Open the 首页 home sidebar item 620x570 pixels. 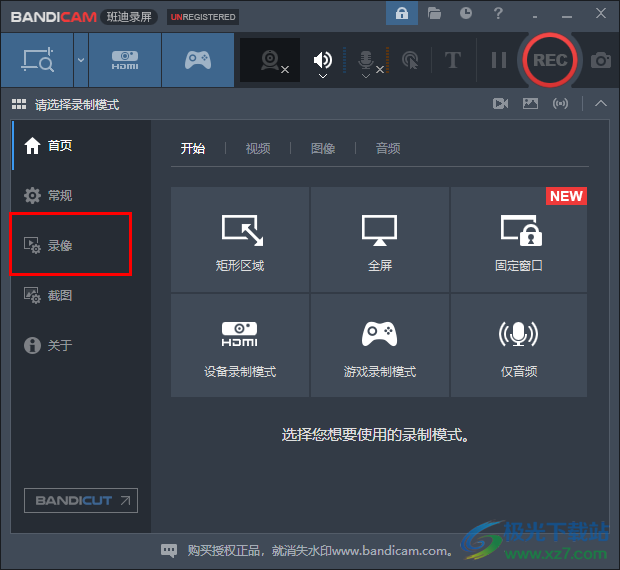[x=81, y=145]
